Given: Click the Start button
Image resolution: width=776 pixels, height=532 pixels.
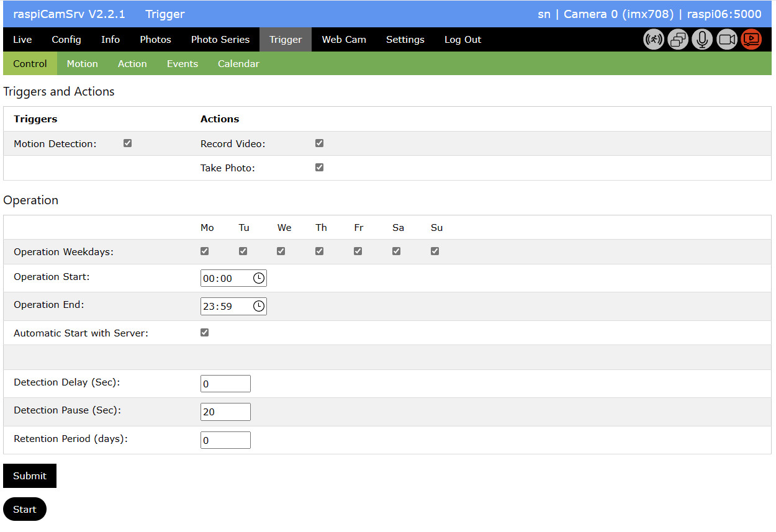Looking at the screenshot, I should (25, 509).
